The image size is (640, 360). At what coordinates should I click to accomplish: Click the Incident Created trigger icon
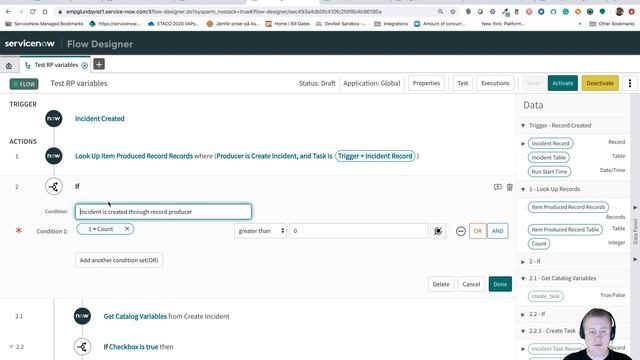[54, 118]
